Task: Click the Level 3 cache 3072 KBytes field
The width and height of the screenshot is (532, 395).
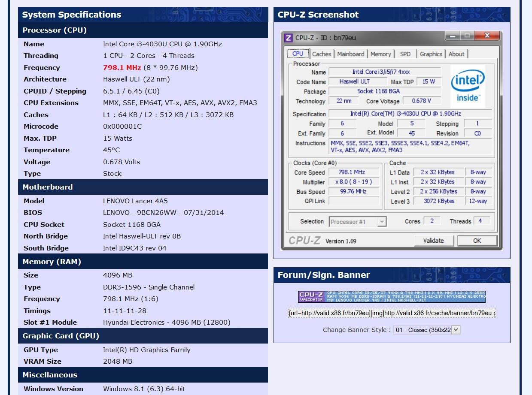Action: click(438, 201)
